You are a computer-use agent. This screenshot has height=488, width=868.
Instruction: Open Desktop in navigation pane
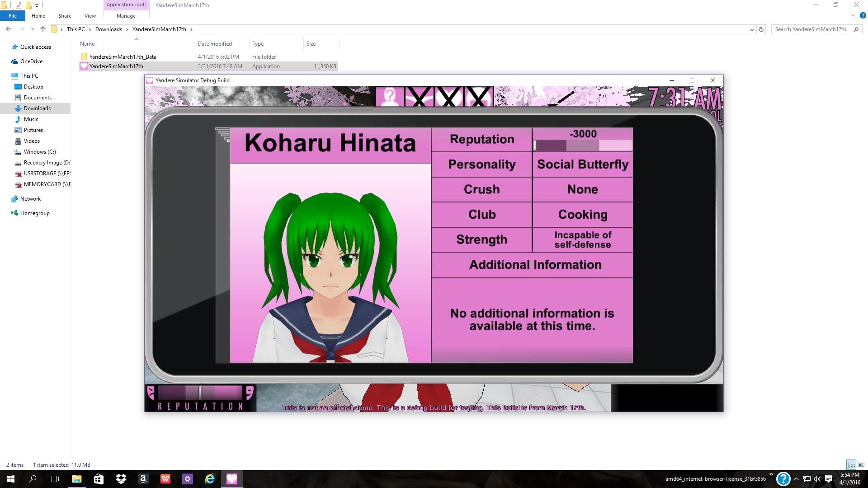(x=33, y=87)
